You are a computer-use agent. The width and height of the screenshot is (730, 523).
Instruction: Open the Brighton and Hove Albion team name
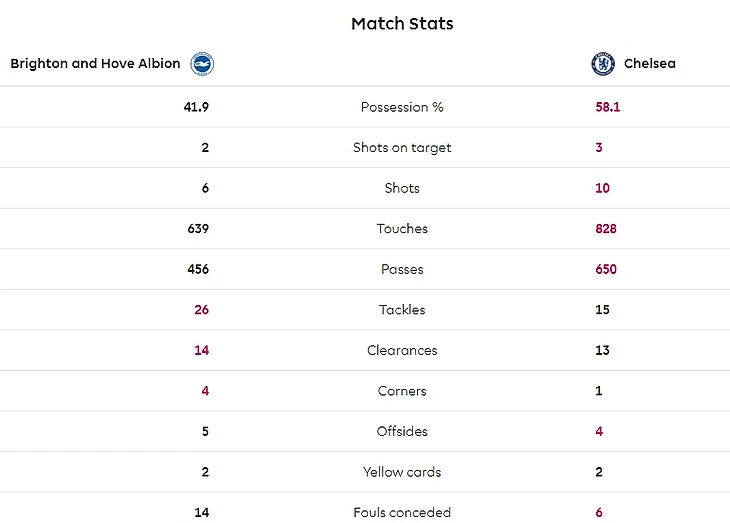tap(96, 63)
